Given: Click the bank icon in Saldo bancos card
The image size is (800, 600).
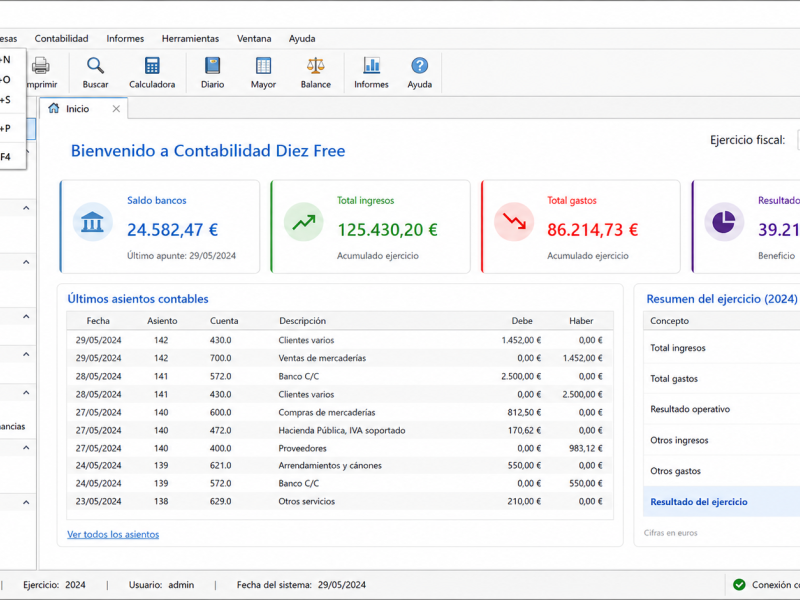Looking at the screenshot, I should point(92,222).
